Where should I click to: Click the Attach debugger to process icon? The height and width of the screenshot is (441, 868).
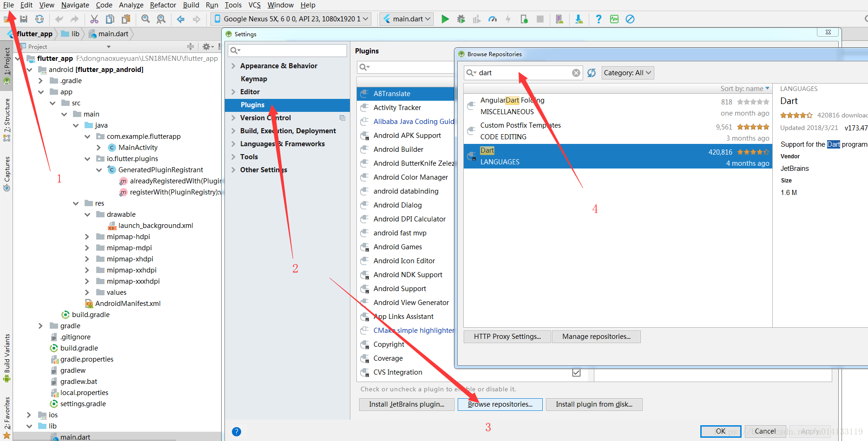pos(524,19)
